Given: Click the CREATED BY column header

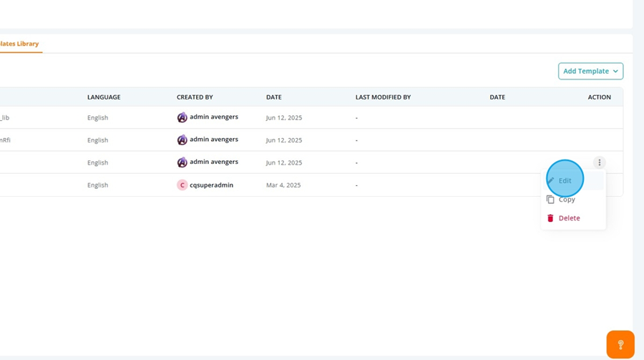Looking at the screenshot, I should [195, 97].
